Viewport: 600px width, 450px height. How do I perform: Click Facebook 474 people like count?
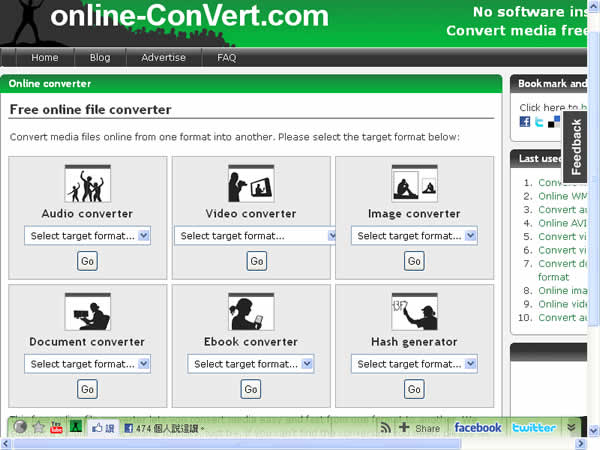point(164,428)
